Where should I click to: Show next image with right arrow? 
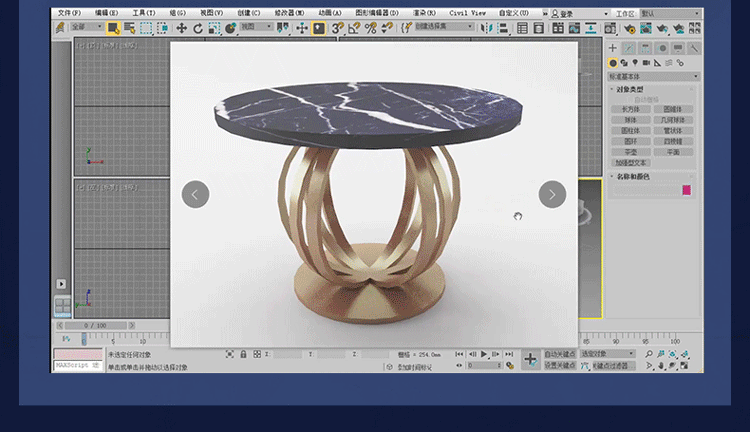[x=552, y=194]
